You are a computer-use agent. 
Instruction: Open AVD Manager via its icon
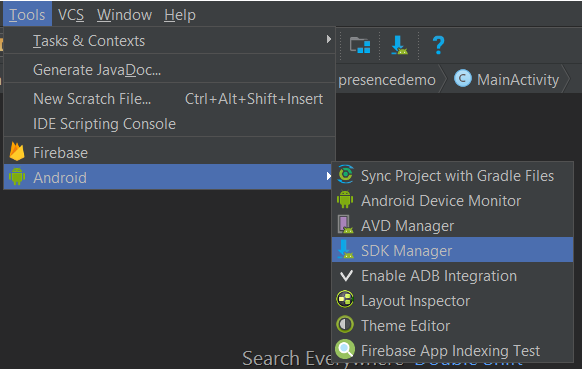[x=345, y=225]
